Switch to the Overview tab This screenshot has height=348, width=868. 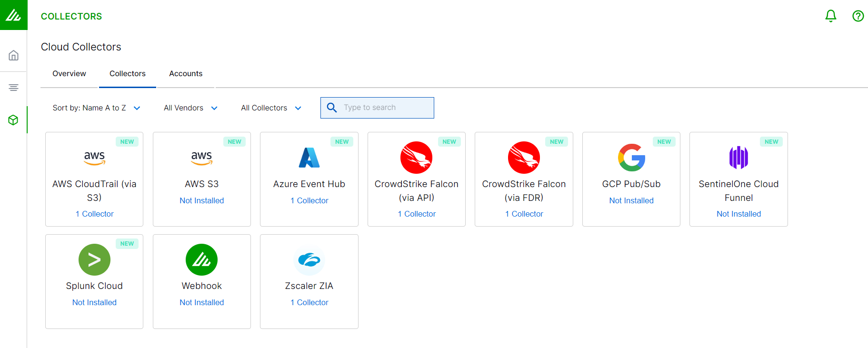[69, 74]
